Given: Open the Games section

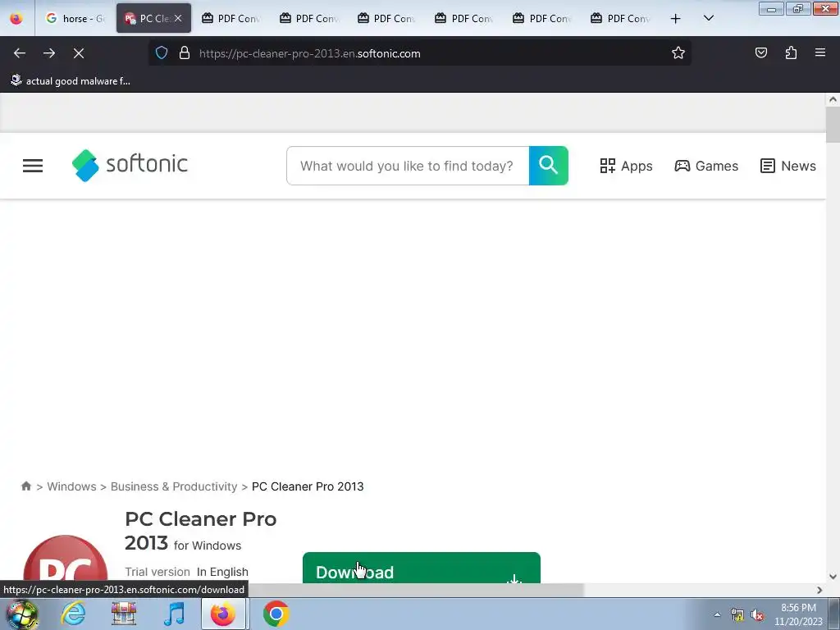Looking at the screenshot, I should click(x=706, y=166).
